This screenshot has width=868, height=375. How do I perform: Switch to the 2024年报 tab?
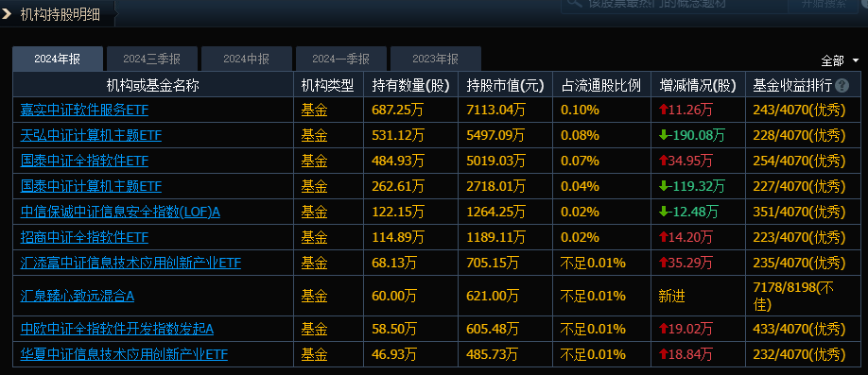58,60
